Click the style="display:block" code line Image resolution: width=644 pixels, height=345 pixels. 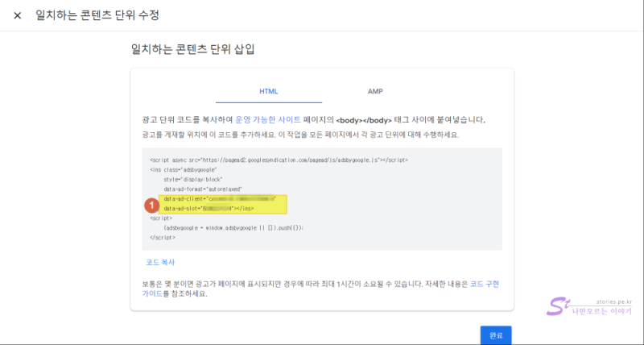(x=193, y=179)
